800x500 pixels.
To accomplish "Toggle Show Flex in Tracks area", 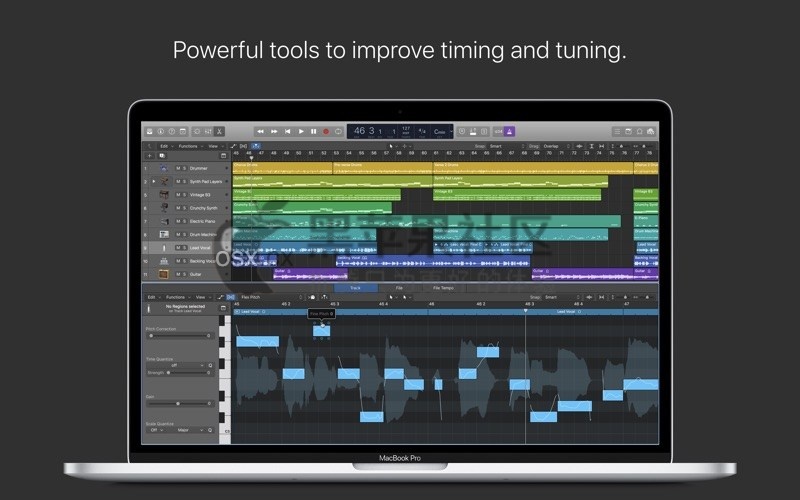I will pos(244,146).
